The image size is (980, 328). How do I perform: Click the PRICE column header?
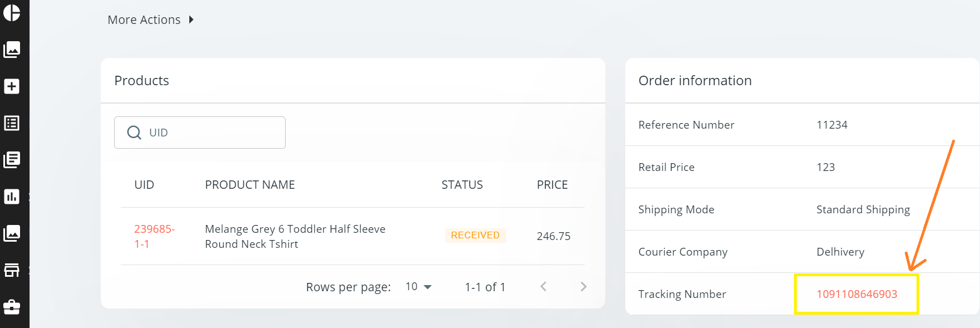tap(552, 185)
